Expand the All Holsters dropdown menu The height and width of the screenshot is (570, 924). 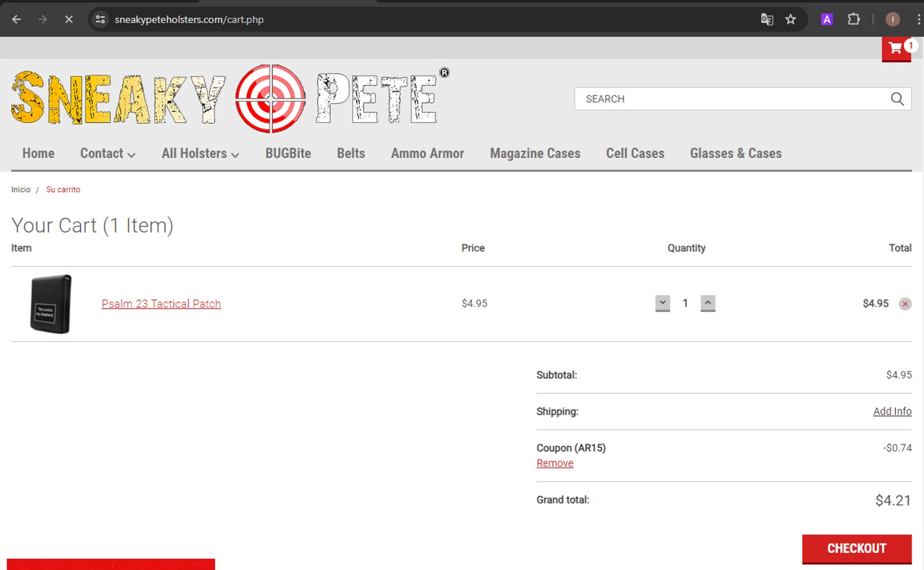click(x=200, y=154)
